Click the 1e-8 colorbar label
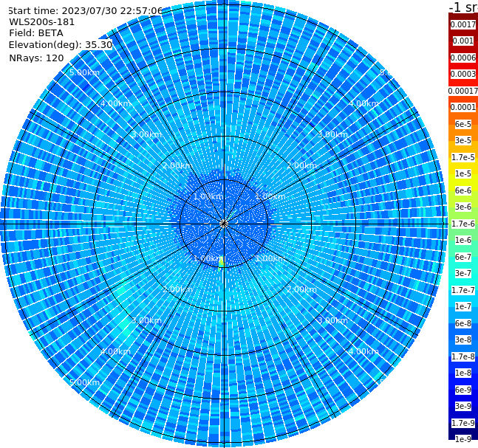This screenshot has height=448, width=478. click(x=463, y=373)
